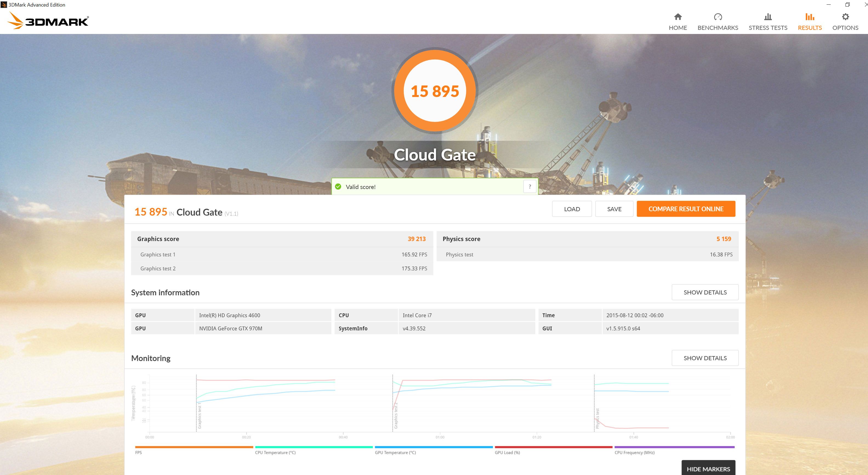Click the LOAD button

coord(571,209)
